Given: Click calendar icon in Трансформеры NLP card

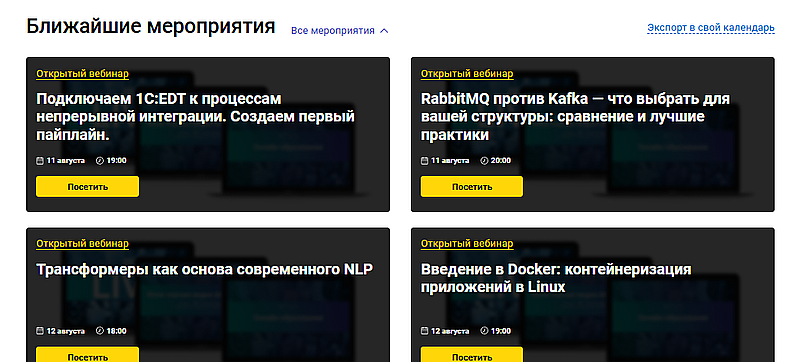Looking at the screenshot, I should point(40,331).
